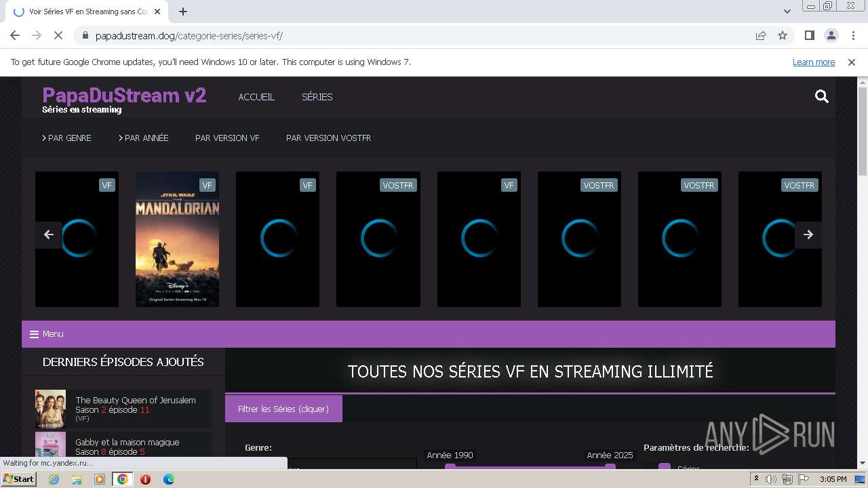Stop loading the page
Viewport: 868px width, 488px height.
(x=58, y=35)
